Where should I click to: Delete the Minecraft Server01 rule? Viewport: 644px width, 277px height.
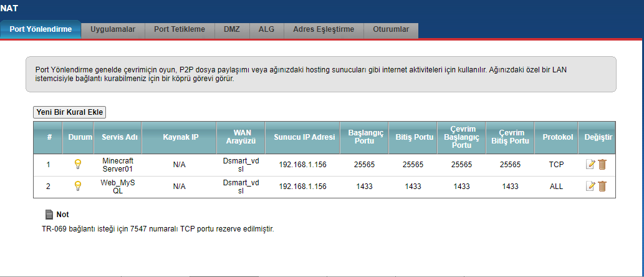click(x=602, y=164)
